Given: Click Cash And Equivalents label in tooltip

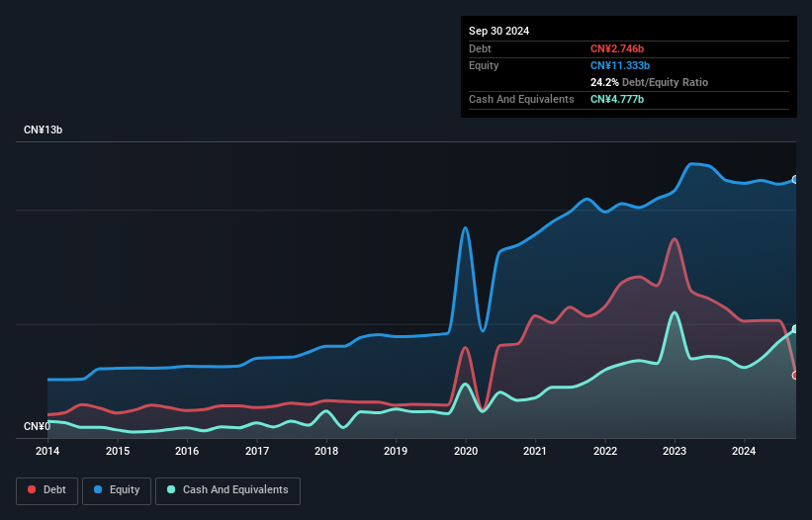Looking at the screenshot, I should (521, 99).
